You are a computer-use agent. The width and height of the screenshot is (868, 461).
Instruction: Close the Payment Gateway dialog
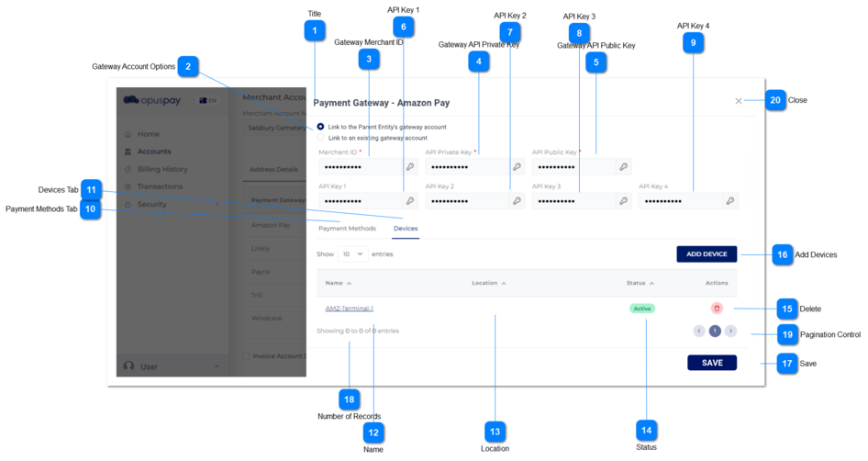pos(739,101)
